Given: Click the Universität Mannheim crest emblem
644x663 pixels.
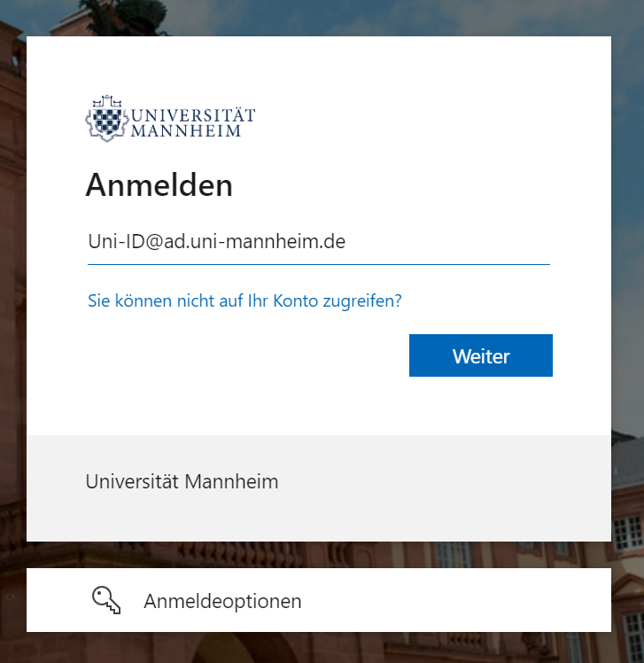Looking at the screenshot, I should [x=107, y=119].
